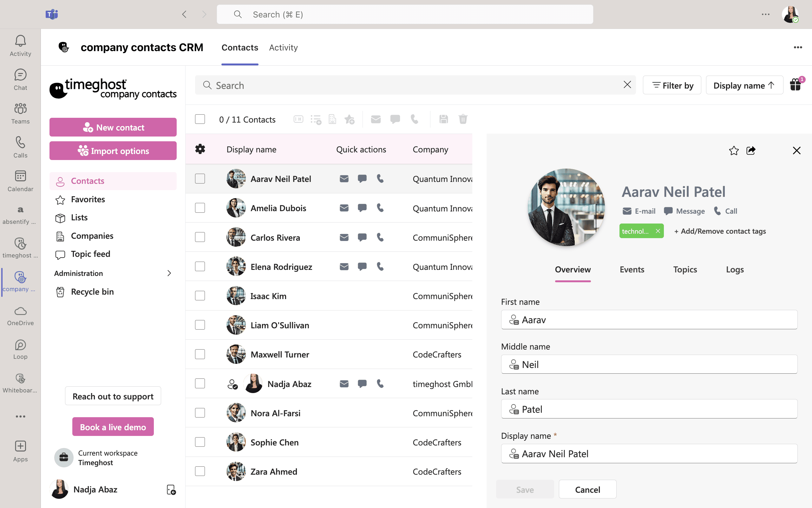Open Favorites in the navigation
This screenshot has height=508, width=812.
(x=113, y=200)
